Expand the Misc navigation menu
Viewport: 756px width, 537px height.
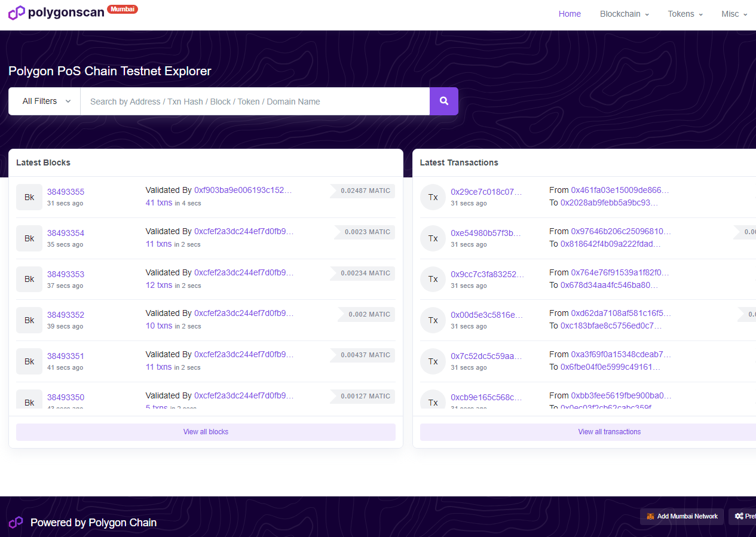(x=734, y=14)
